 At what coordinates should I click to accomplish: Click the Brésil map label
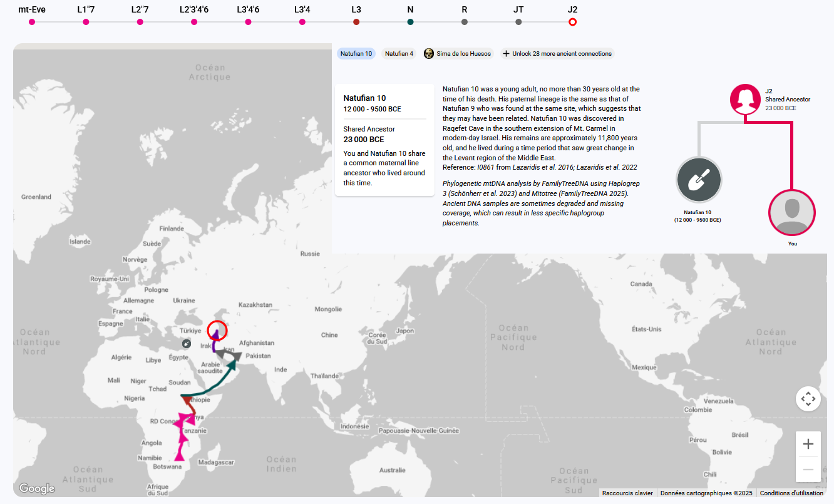(x=740, y=435)
